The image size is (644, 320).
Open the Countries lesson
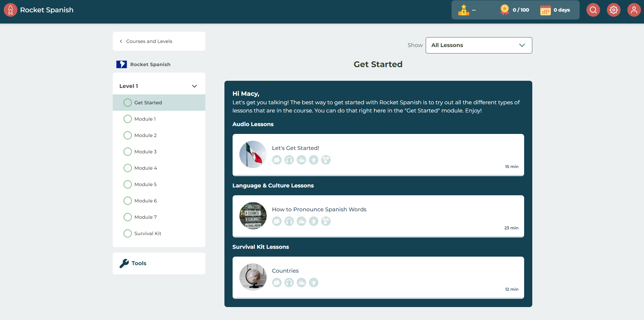(285, 271)
